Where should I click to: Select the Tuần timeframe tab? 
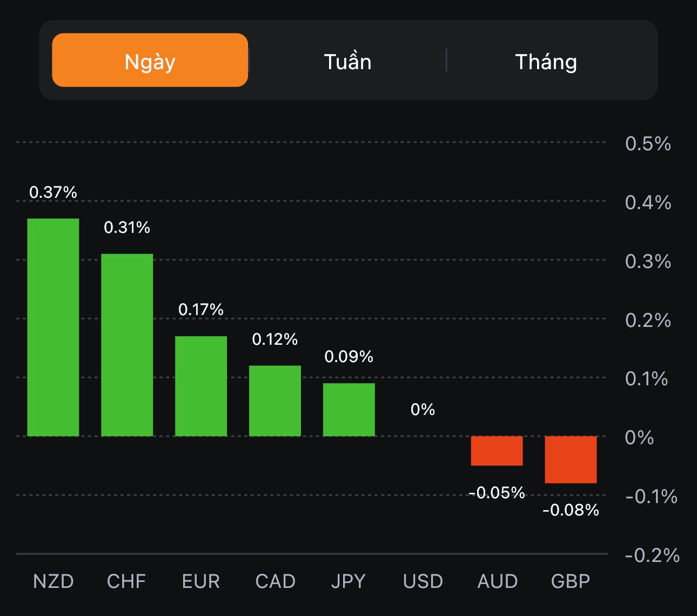click(347, 62)
